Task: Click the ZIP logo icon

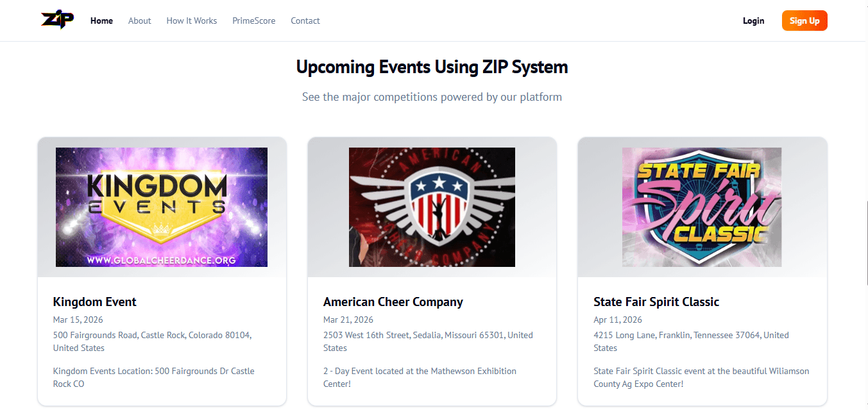Action: (57, 21)
